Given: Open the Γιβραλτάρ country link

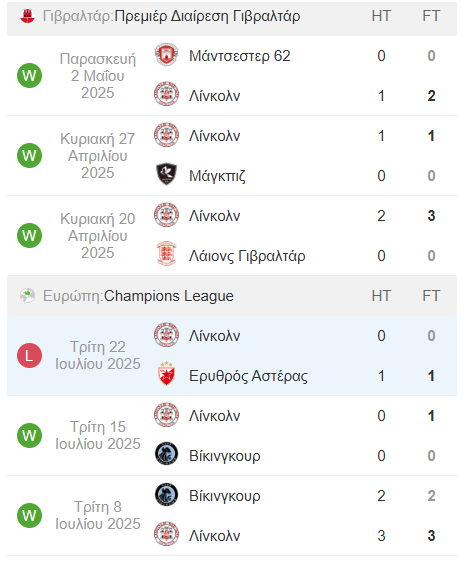Looking at the screenshot, I should (78, 16).
